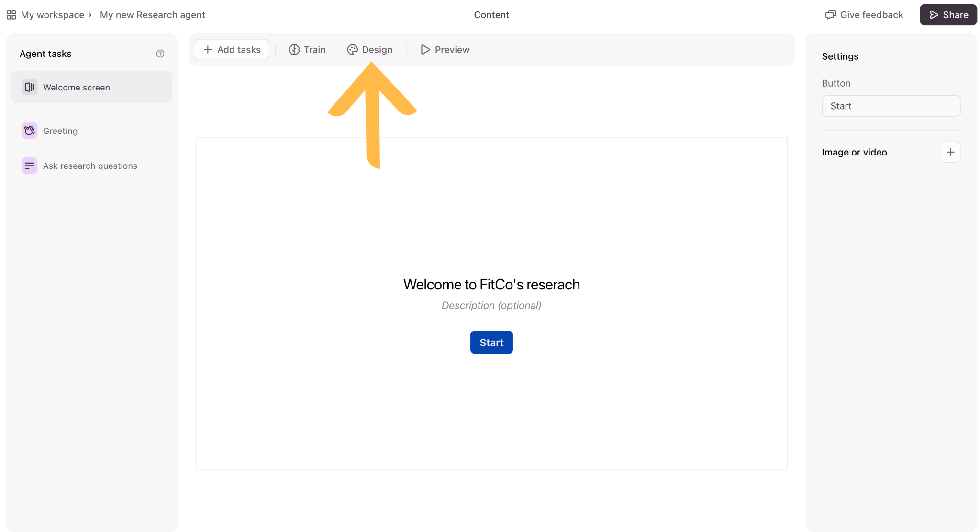
Task: Select the Greeting task in sidebar
Action: (92, 131)
